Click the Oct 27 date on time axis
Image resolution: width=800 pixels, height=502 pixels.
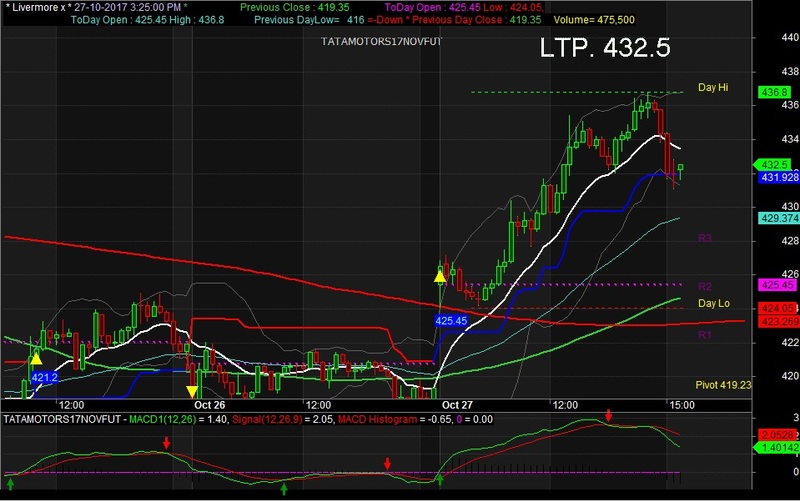(x=455, y=405)
